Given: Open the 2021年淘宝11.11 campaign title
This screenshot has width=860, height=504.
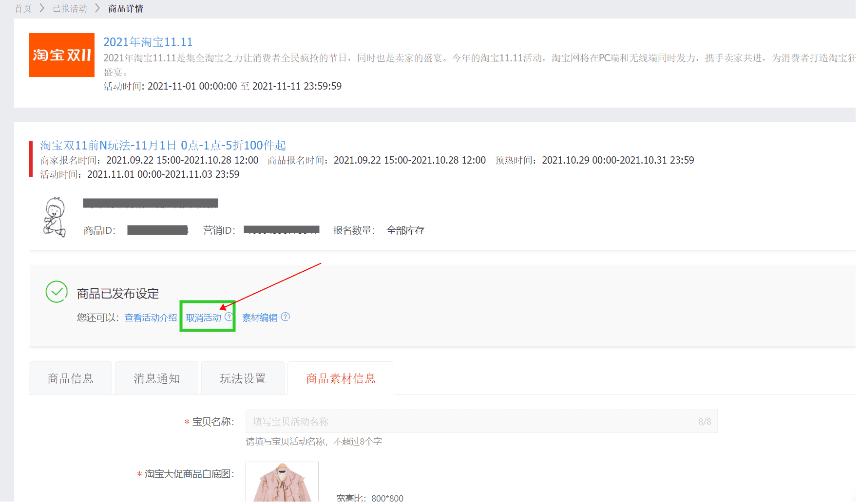Looking at the screenshot, I should [x=148, y=42].
